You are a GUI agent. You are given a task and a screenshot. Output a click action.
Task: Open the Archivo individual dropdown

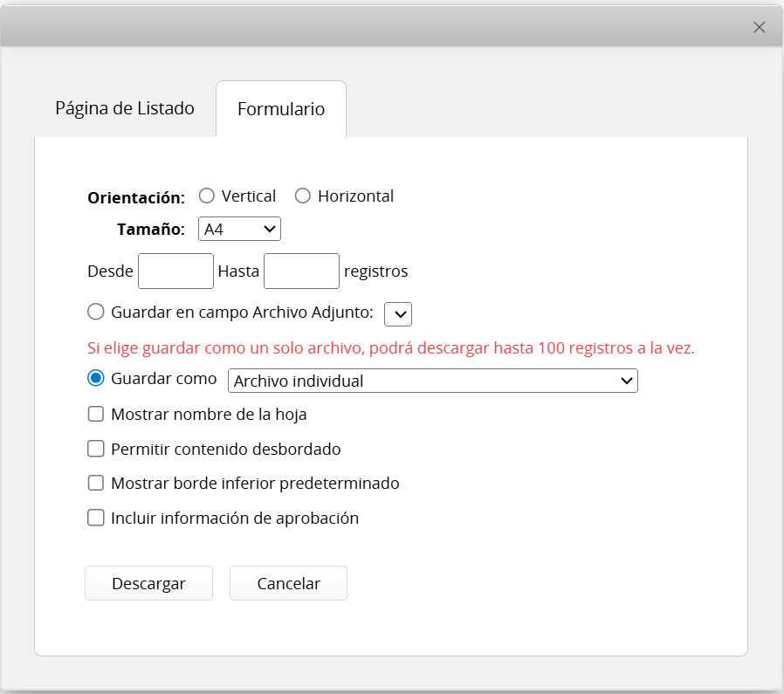[x=432, y=381]
